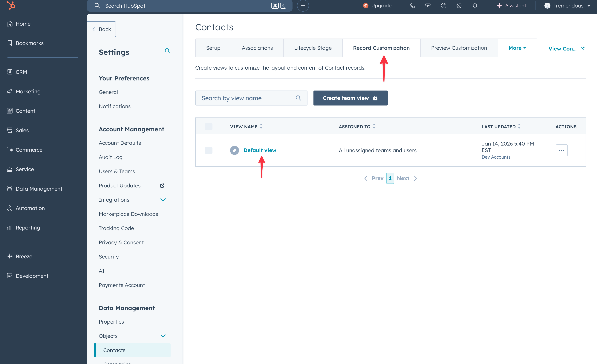Open the marketplace storefront icon
Viewport: 597px width, 364px height.
tap(428, 6)
